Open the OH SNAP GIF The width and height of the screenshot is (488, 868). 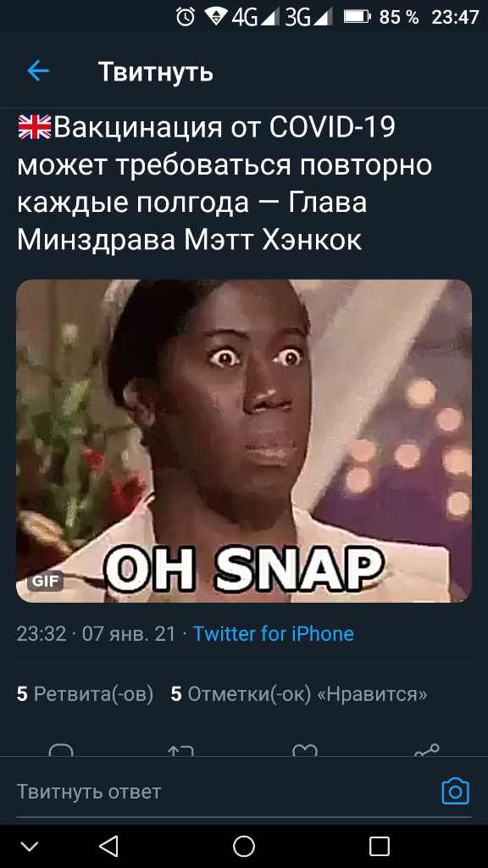pyautogui.click(x=244, y=441)
